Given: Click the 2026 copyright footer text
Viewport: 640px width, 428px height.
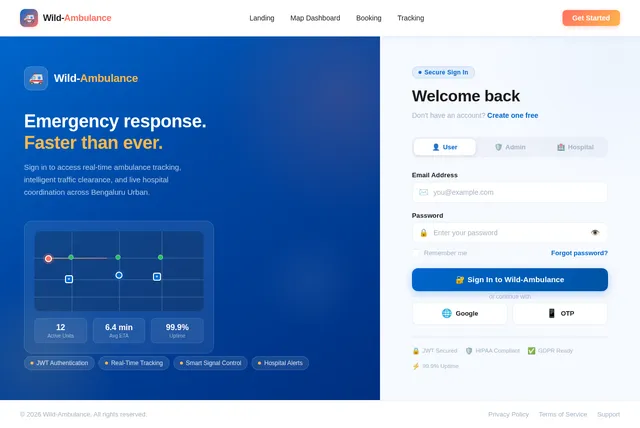Looking at the screenshot, I should pos(83,414).
